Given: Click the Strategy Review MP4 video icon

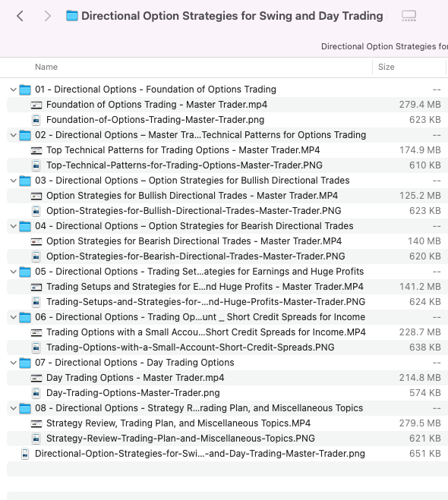Looking at the screenshot, I should coord(36,423).
